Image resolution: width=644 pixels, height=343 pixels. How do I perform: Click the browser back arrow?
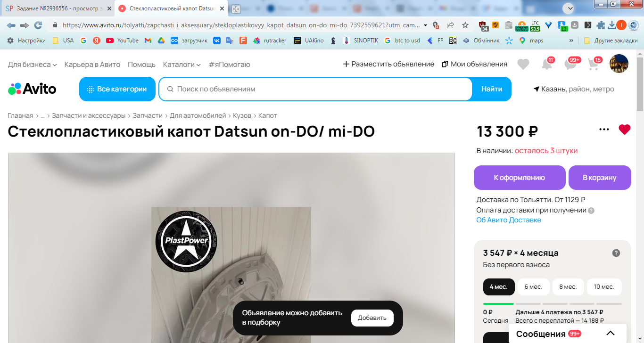point(11,25)
